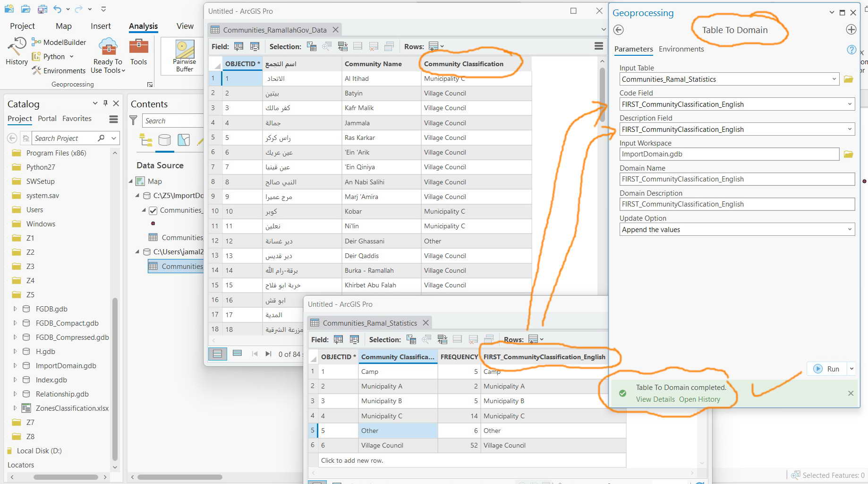
Task: Switch to List By Data Source view
Action: [x=165, y=140]
